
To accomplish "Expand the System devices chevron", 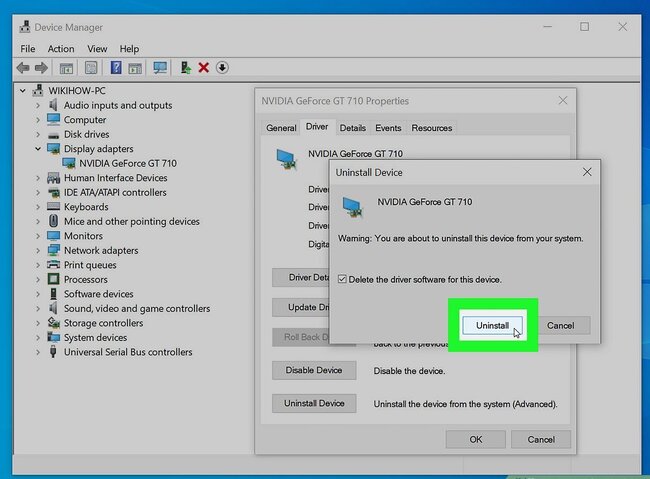I will point(38,338).
